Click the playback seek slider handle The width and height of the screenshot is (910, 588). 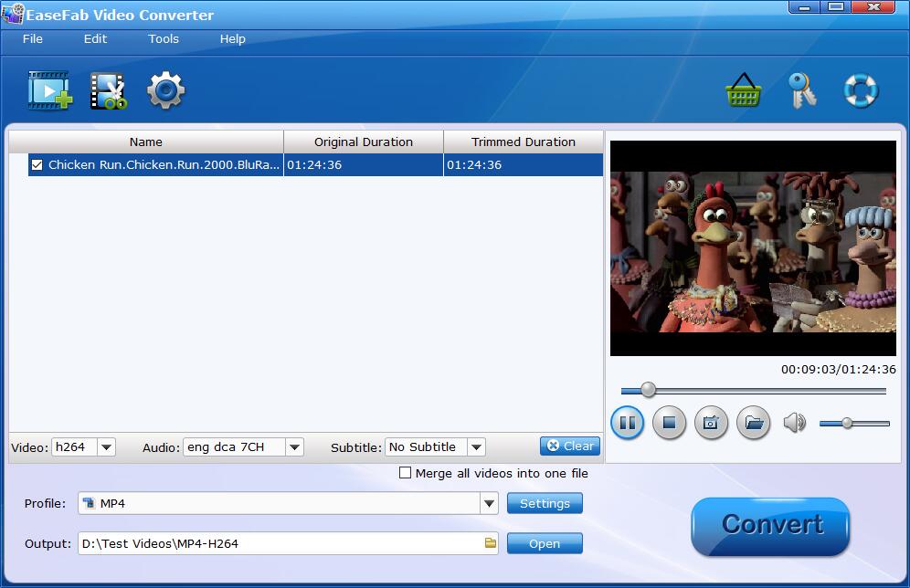point(648,390)
